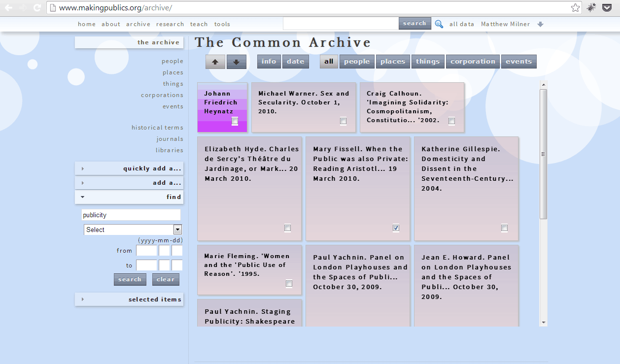Screen dimensions: 620x364
Task: Open the 'historical terms' link
Action: point(157,128)
